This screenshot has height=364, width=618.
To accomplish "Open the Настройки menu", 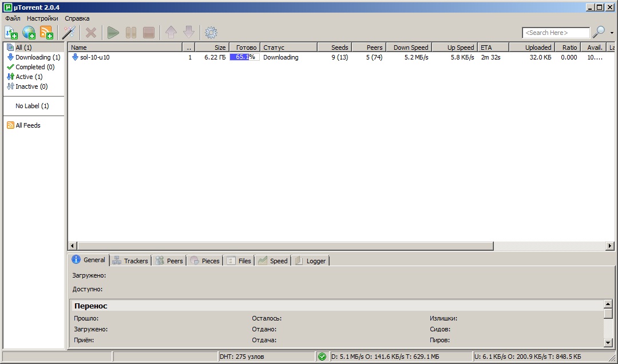I will pos(42,18).
